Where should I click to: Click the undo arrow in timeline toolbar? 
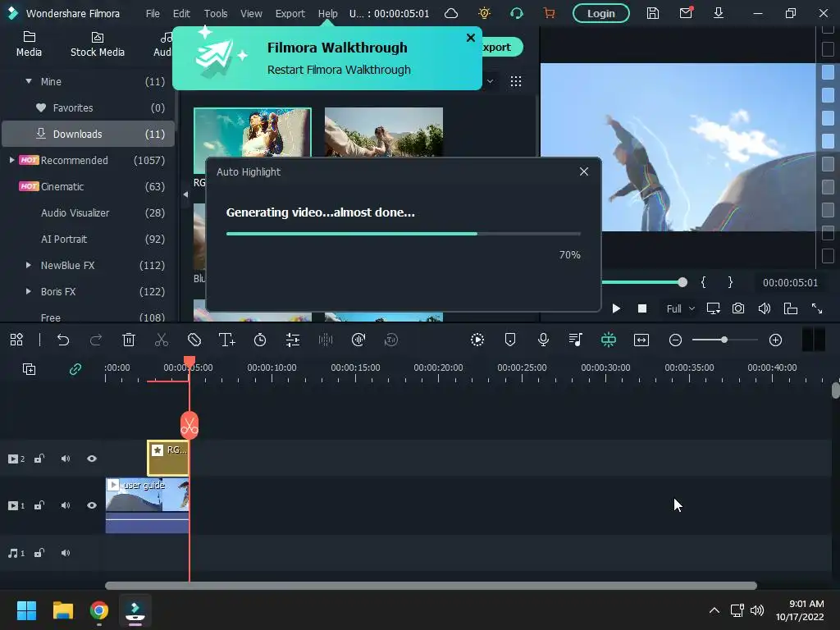[x=63, y=340]
